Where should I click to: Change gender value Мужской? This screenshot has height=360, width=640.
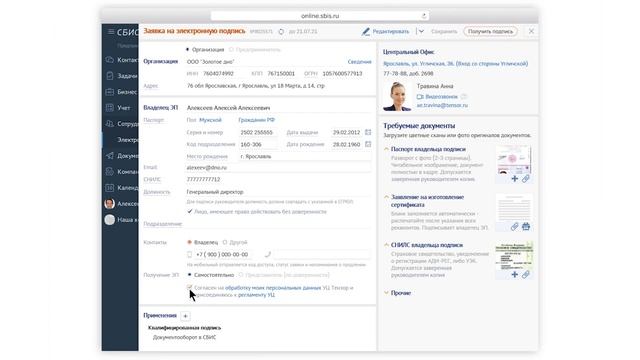pos(210,120)
